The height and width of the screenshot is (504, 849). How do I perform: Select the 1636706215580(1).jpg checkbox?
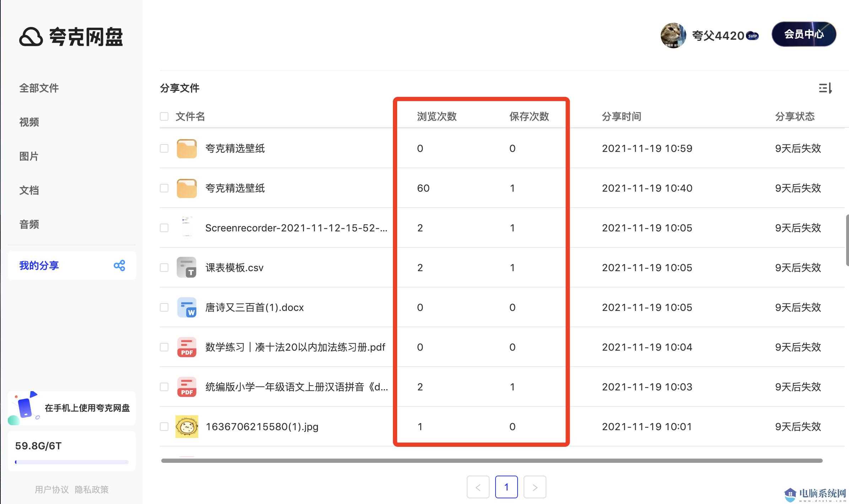point(164,427)
